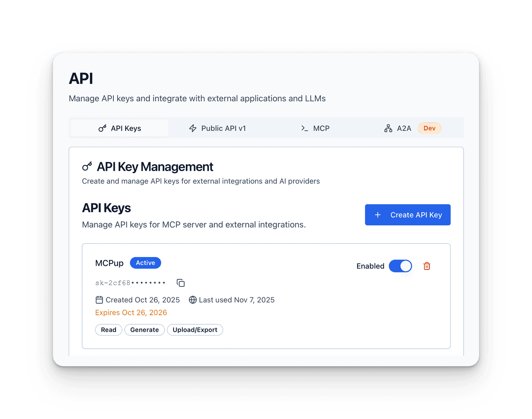Click the Upload/Export permission chip
Viewport: 532px width, 419px height.
coord(195,330)
